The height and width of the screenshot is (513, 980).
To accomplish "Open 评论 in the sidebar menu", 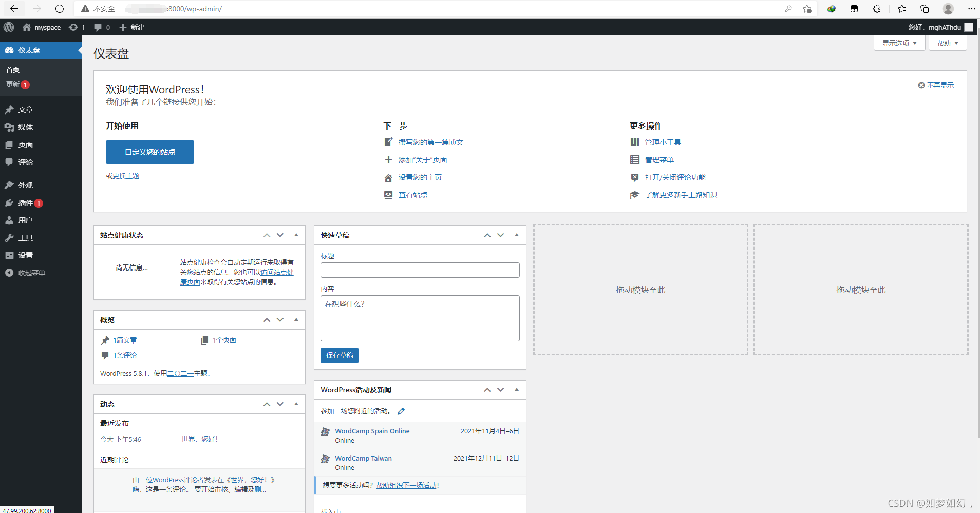I will click(x=41, y=162).
